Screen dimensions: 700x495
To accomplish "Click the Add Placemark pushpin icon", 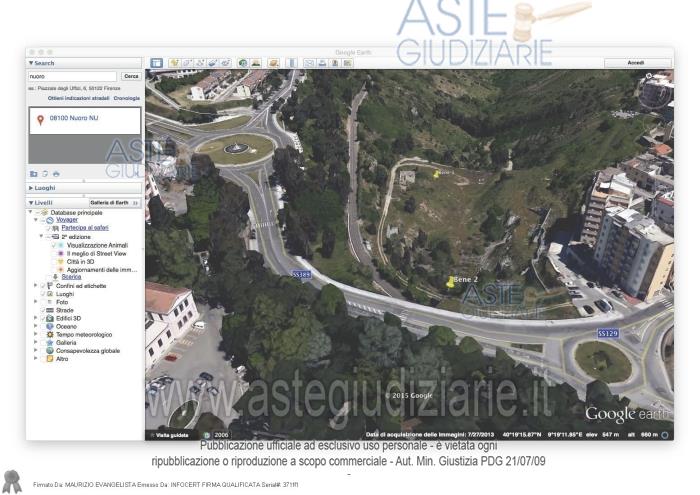I will [174, 63].
